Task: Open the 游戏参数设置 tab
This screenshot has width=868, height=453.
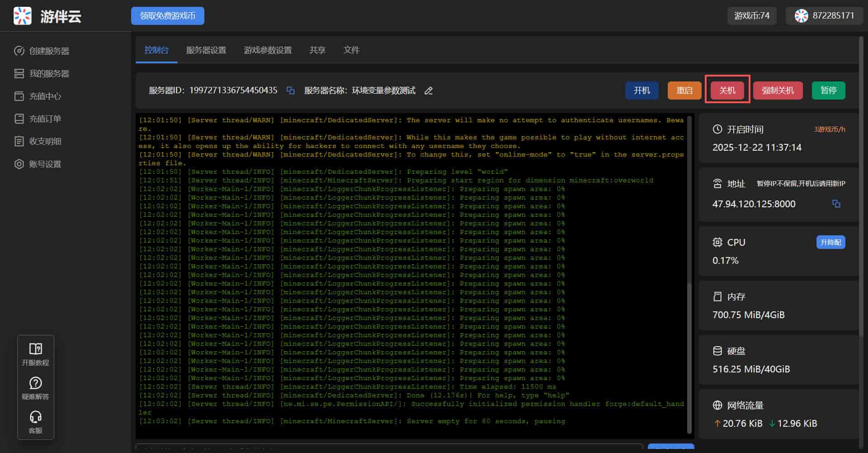Action: click(268, 50)
